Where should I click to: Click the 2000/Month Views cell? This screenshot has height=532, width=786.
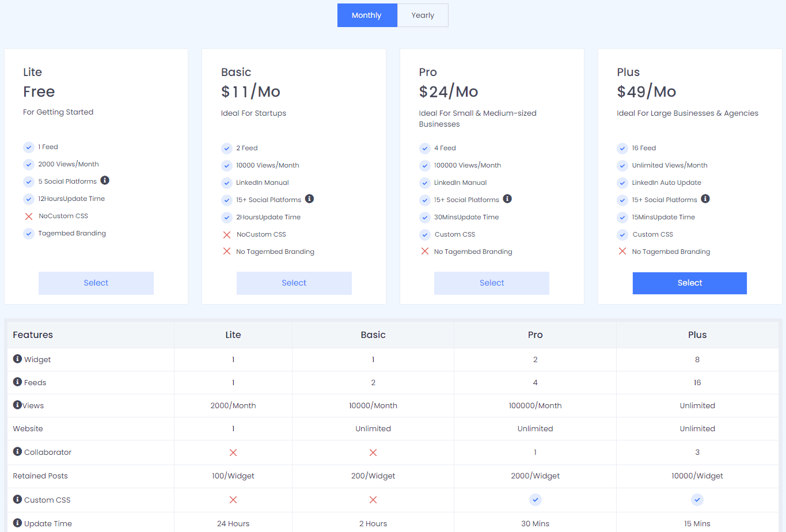click(233, 406)
